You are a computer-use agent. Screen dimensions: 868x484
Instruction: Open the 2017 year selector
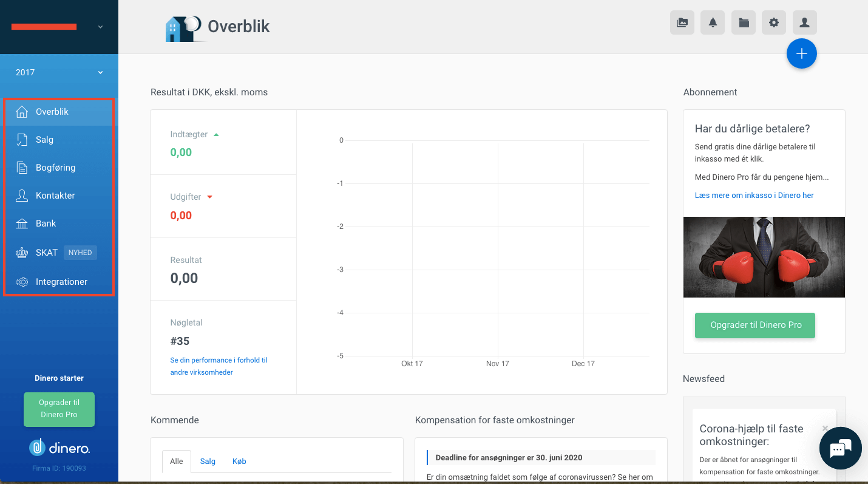coord(59,72)
